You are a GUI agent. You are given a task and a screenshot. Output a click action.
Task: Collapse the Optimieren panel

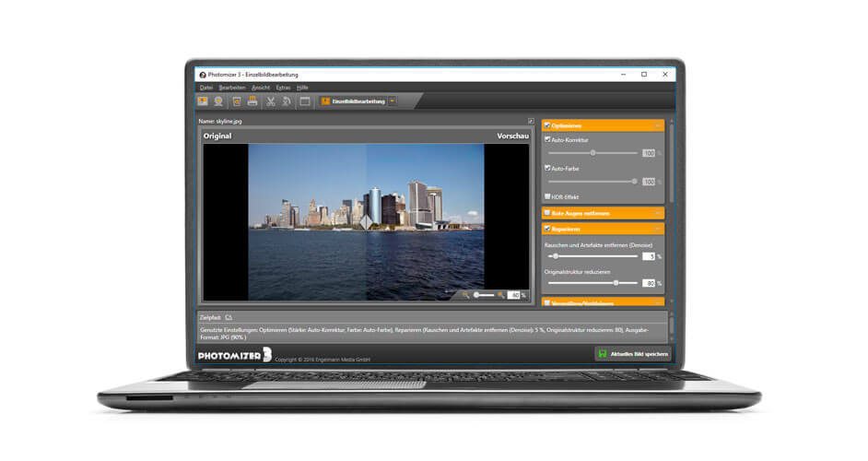tap(658, 125)
